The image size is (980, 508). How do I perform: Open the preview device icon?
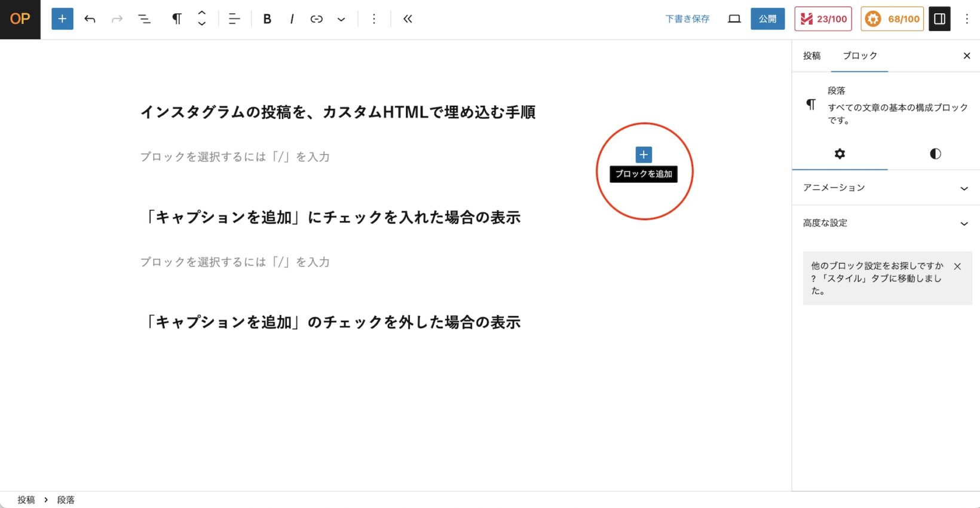[734, 19]
